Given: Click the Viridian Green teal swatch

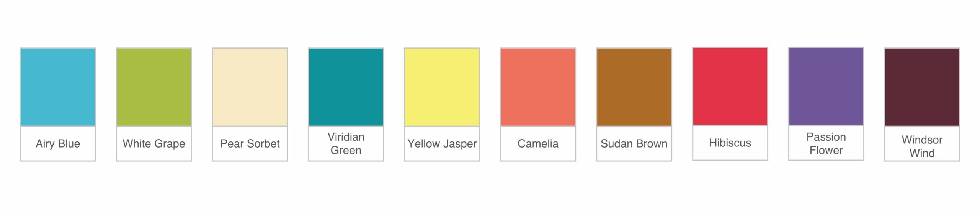Looking at the screenshot, I should tap(346, 87).
